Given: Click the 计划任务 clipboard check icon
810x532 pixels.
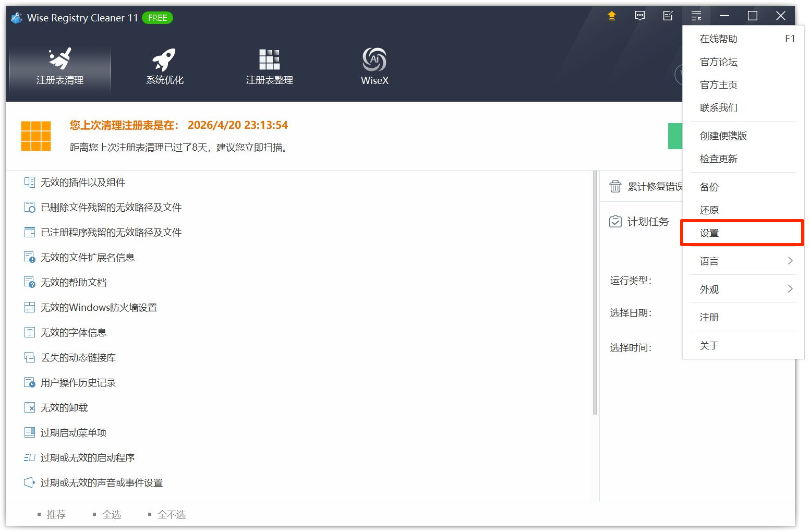Looking at the screenshot, I should pos(615,222).
